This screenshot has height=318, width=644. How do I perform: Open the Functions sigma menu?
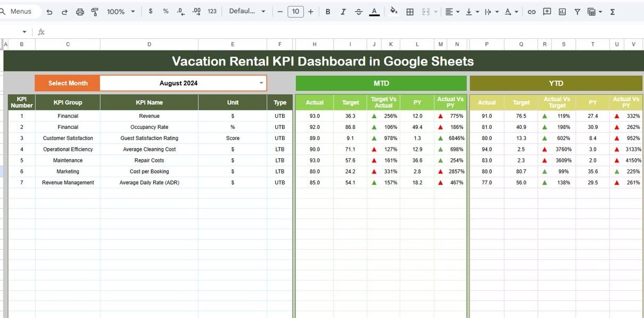tap(613, 12)
